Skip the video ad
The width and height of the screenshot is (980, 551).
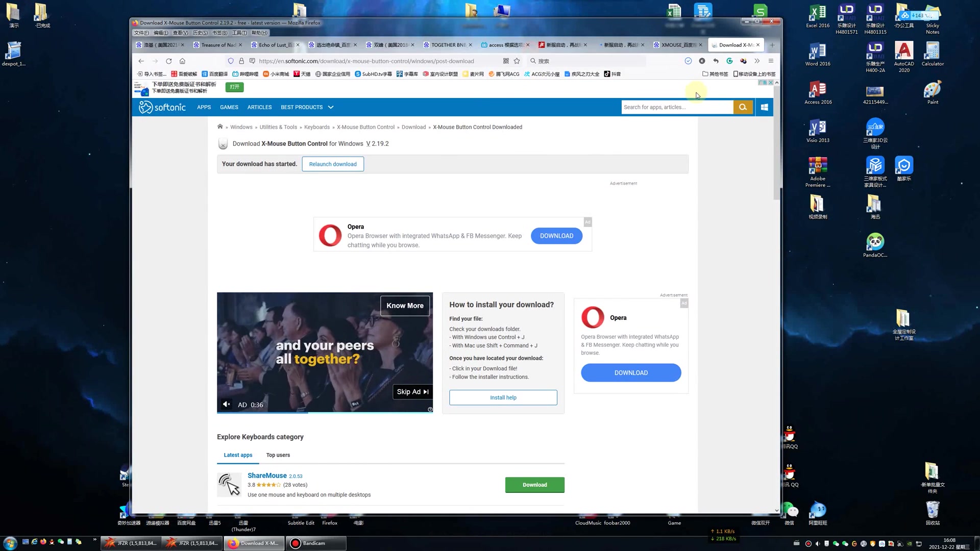pos(412,392)
